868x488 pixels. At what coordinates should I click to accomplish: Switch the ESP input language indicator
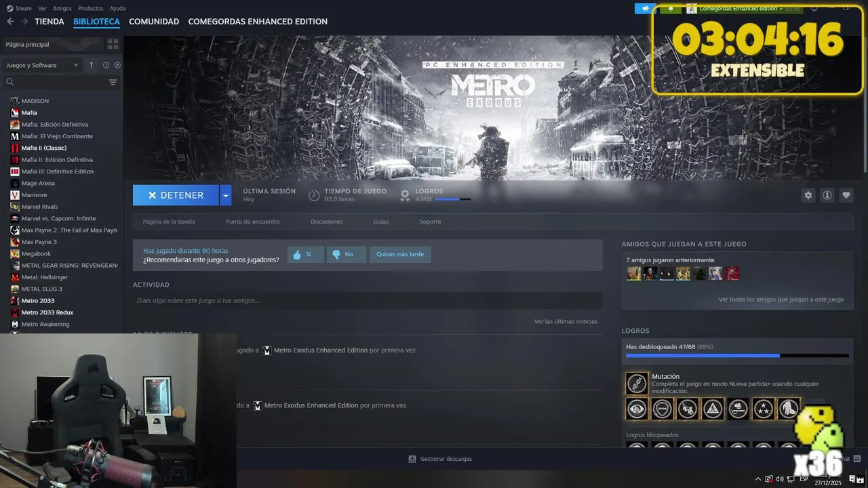point(804,479)
